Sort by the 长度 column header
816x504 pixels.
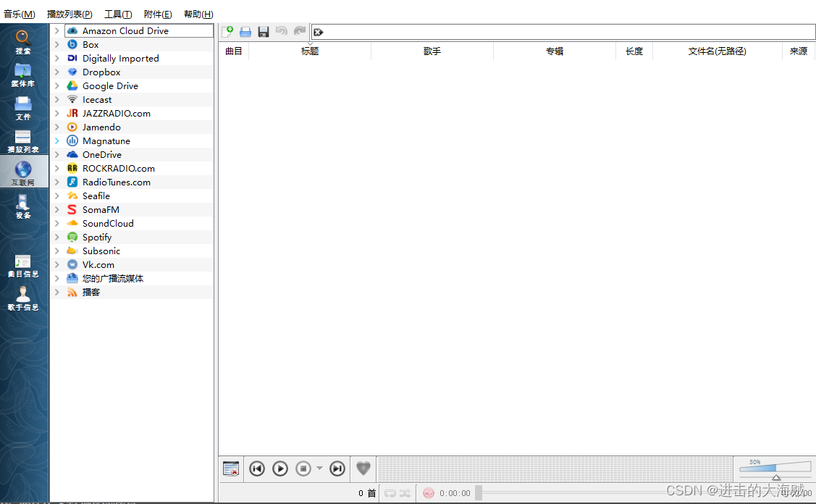click(634, 51)
